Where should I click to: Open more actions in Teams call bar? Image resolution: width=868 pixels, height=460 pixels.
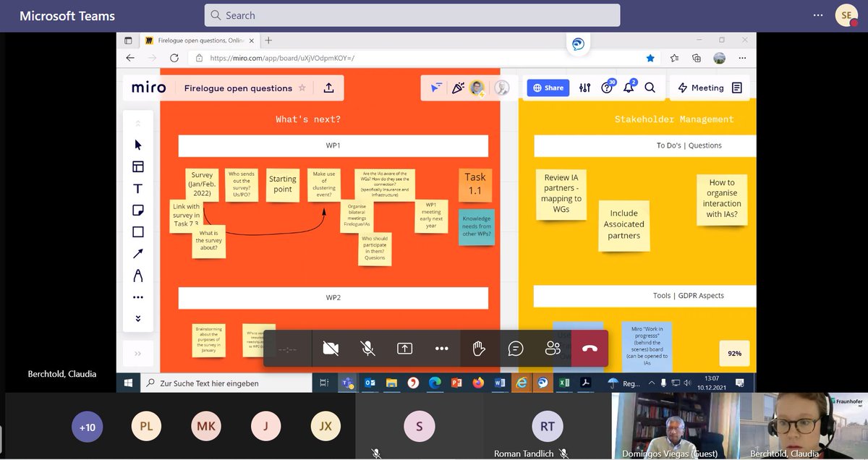pyautogui.click(x=441, y=349)
